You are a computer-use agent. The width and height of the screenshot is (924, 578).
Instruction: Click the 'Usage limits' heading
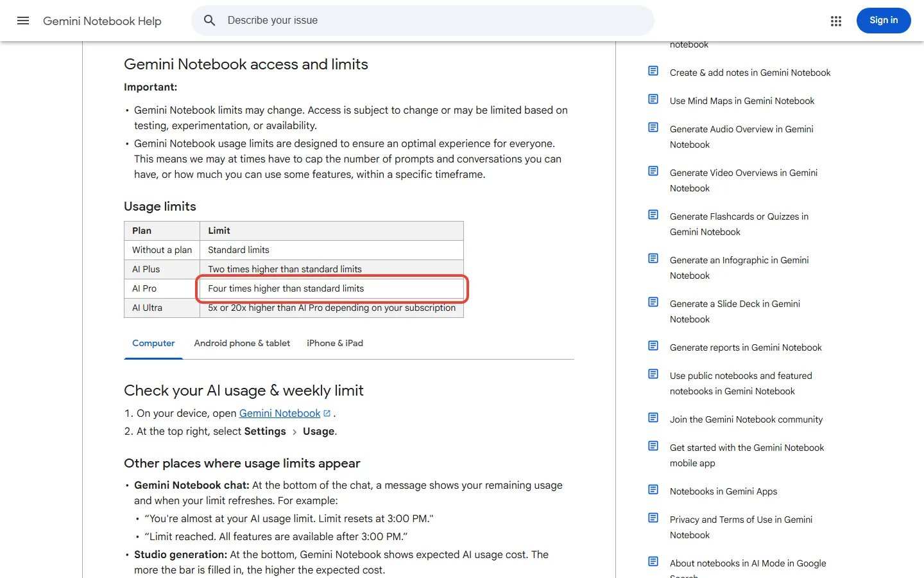pos(160,206)
